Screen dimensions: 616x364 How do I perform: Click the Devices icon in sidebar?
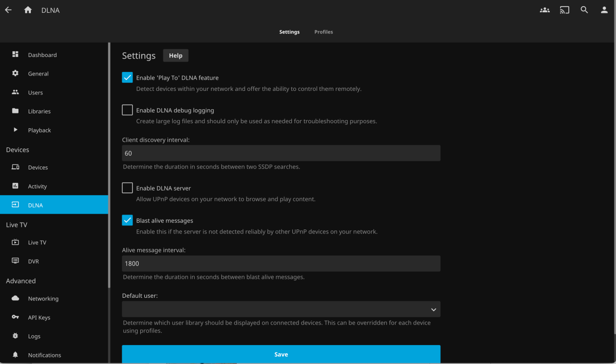15,167
